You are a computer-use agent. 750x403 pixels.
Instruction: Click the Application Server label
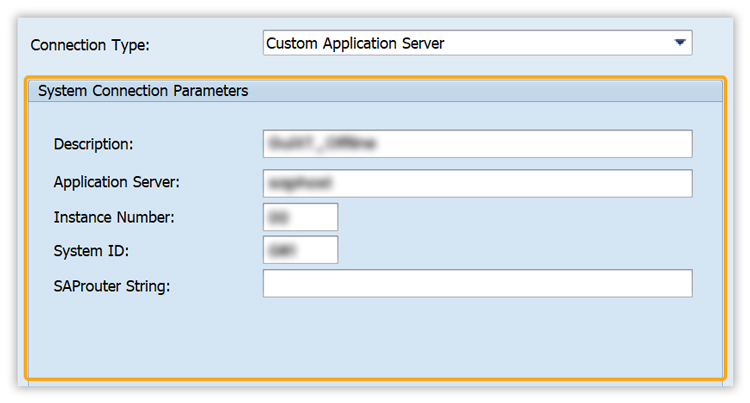click(x=116, y=182)
